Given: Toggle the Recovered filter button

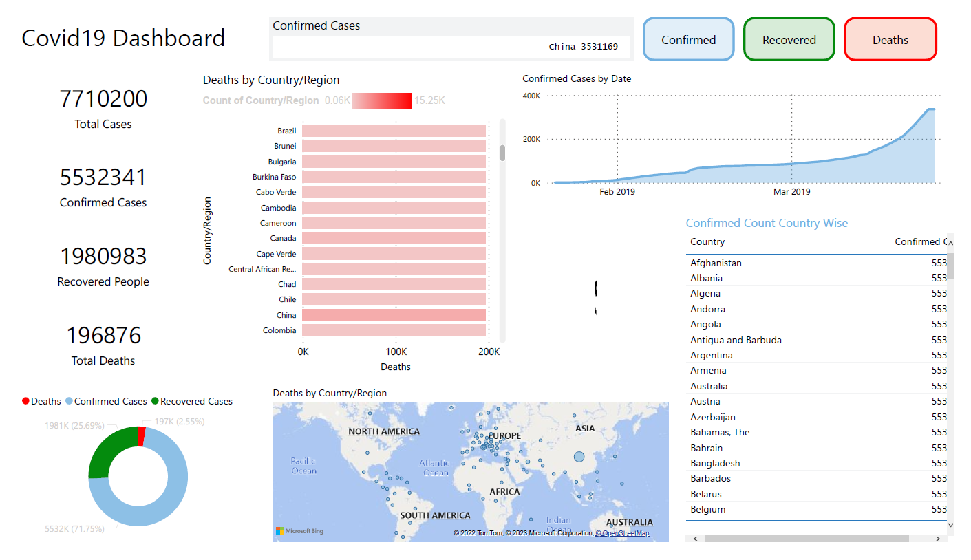Looking at the screenshot, I should (789, 39).
